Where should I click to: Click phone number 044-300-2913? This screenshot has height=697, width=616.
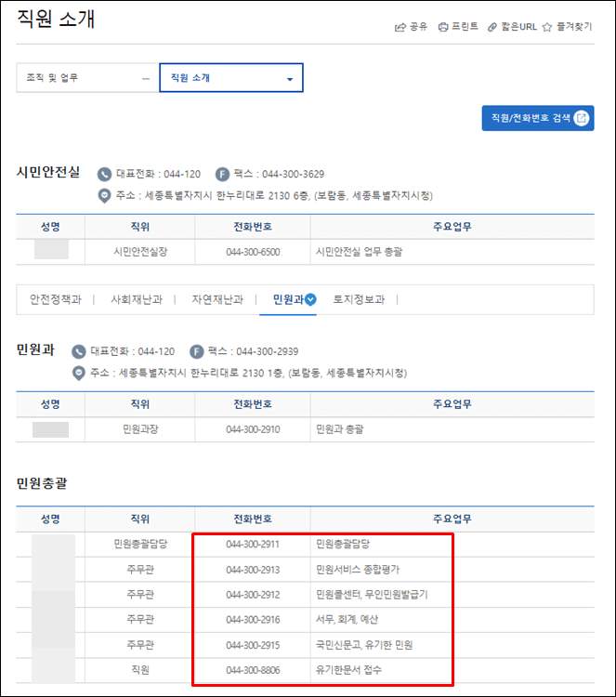[253, 570]
